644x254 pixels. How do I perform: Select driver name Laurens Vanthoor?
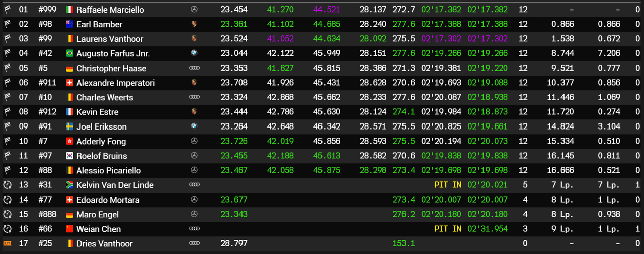(x=110, y=39)
